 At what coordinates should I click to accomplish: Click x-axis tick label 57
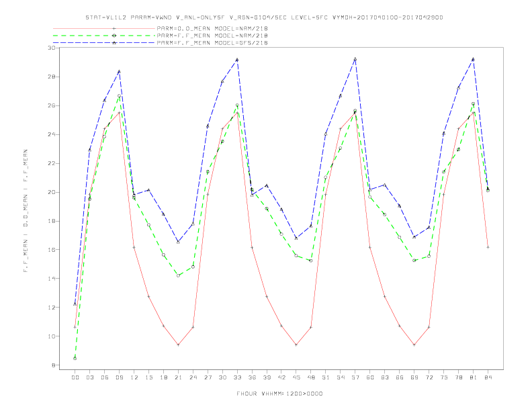(355, 377)
